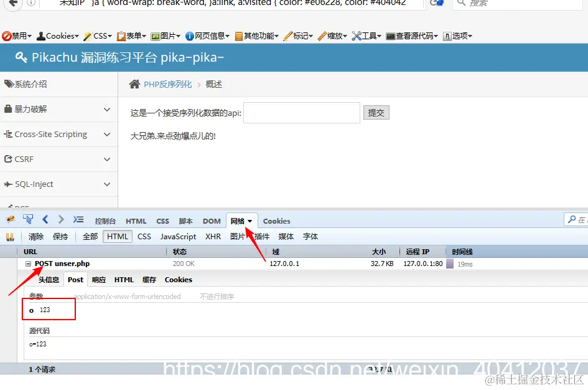Screen dimensions: 588x390
Task: Click the 不进行排序 do not sort link
Action: click(x=217, y=297)
